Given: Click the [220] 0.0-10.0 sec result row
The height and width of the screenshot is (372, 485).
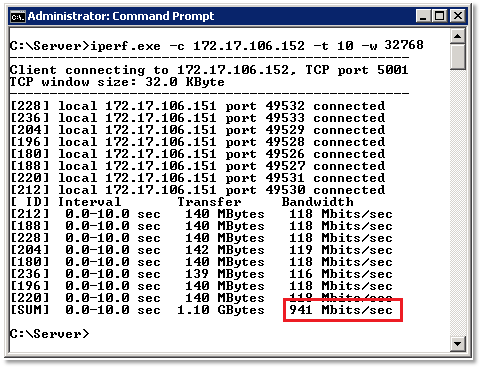Looking at the screenshot, I should click(202, 298).
